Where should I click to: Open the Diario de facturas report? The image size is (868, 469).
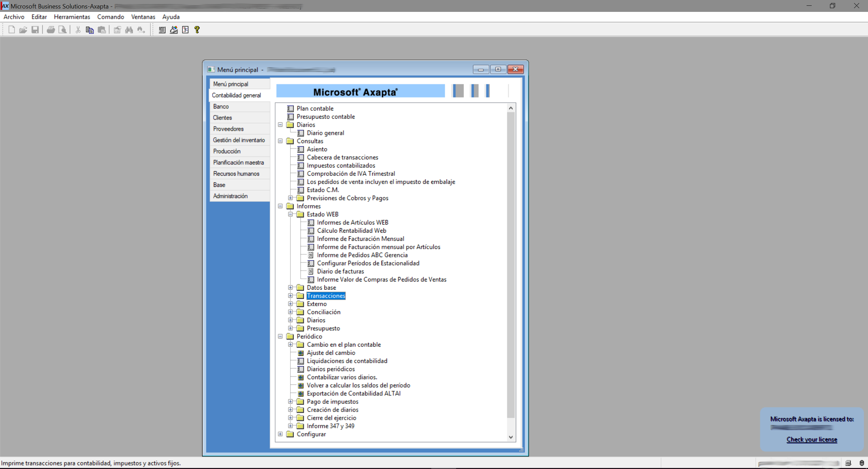pyautogui.click(x=340, y=271)
